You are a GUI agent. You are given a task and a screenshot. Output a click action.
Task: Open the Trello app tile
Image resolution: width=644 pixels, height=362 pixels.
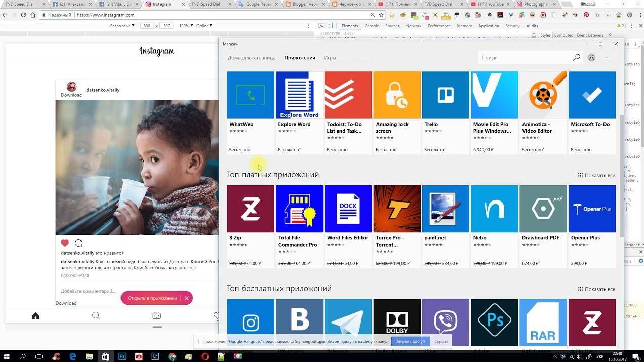(x=445, y=95)
